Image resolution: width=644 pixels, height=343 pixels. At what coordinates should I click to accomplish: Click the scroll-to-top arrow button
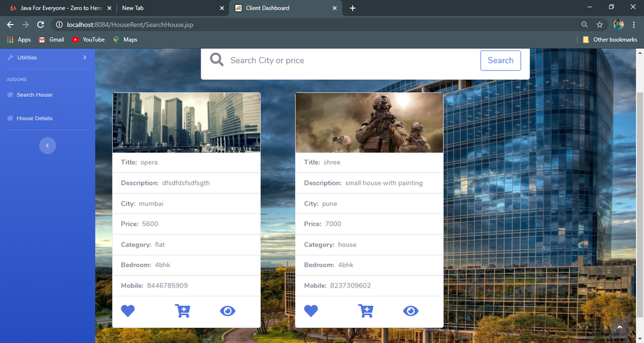click(x=619, y=327)
